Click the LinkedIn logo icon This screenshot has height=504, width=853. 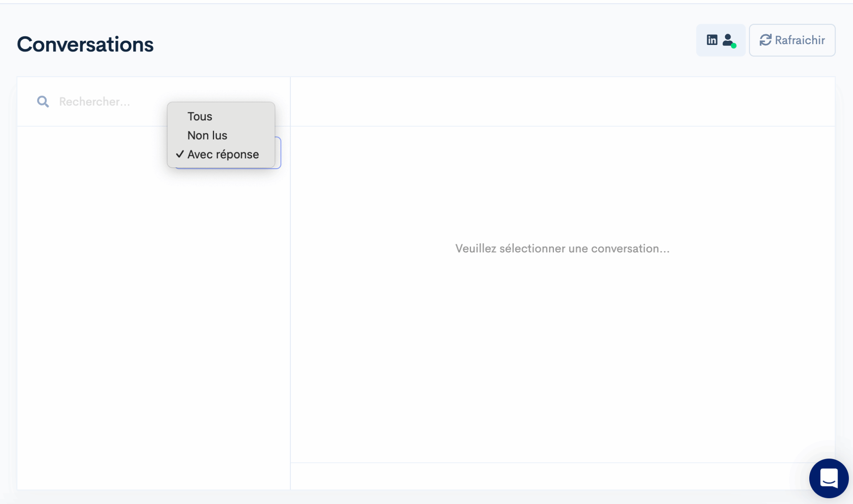712,40
